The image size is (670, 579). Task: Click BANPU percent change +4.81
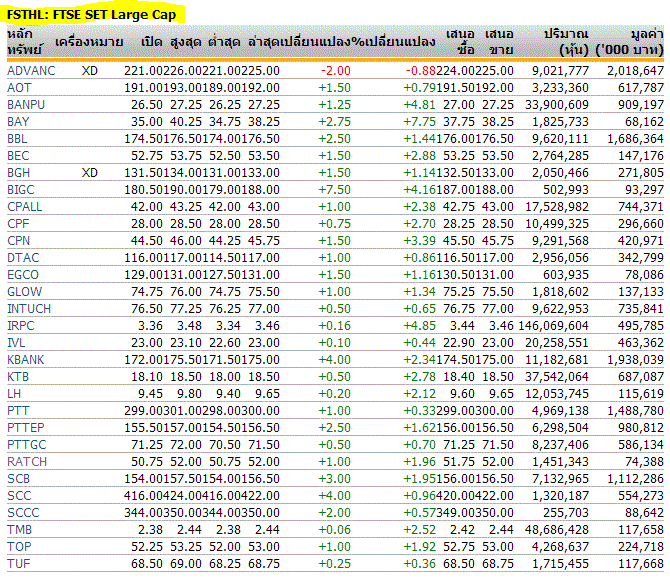tap(420, 105)
